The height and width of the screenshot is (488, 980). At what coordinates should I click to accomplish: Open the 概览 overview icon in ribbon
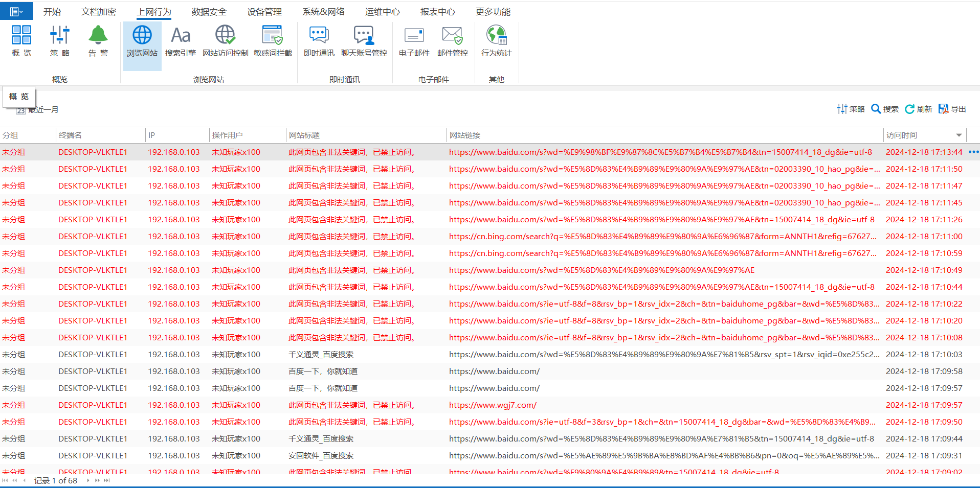coord(21,41)
